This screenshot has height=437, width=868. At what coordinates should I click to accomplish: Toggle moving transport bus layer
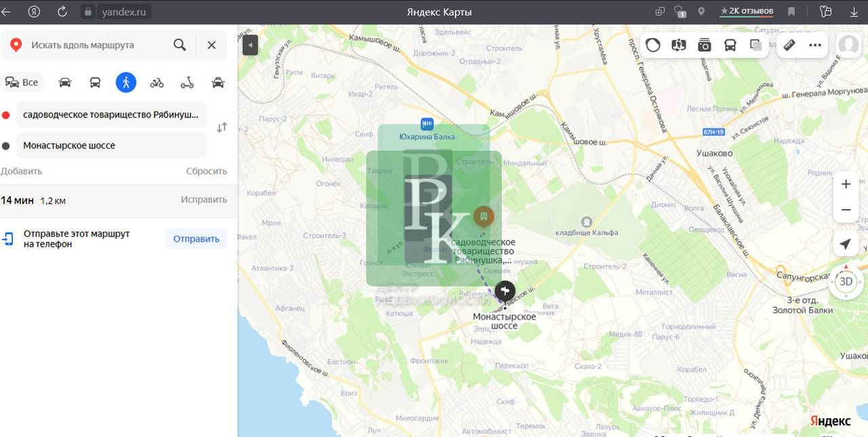coord(730,45)
